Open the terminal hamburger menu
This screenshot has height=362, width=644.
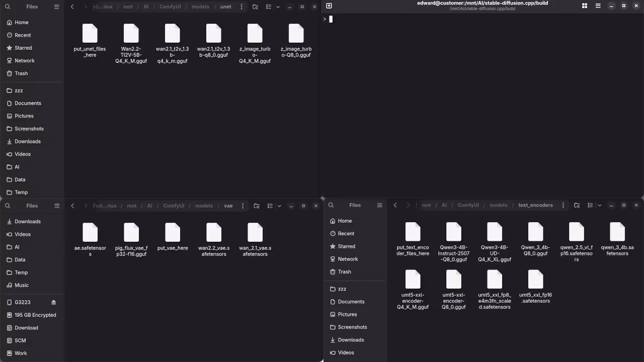(598, 6)
